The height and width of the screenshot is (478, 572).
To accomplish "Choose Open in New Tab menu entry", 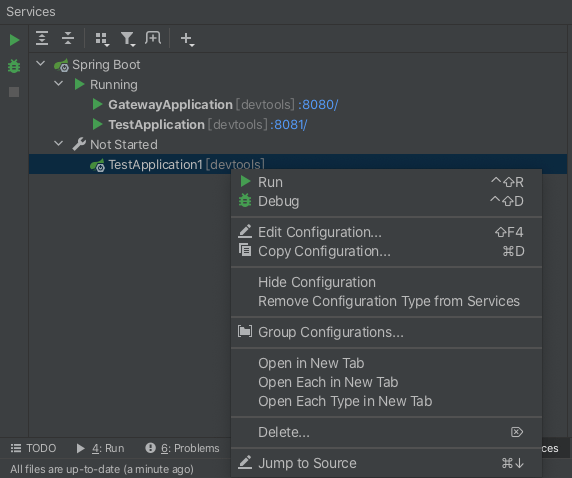I will click(x=386, y=363).
